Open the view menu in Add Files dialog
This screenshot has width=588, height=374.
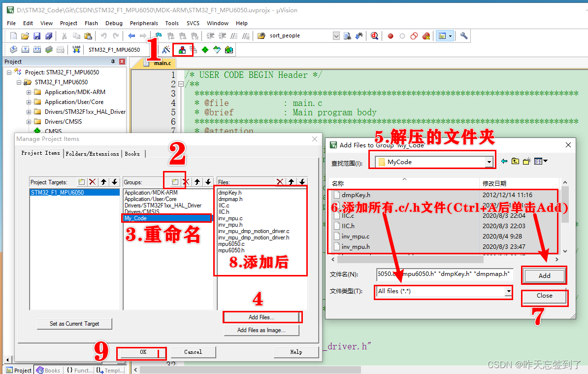[541, 161]
